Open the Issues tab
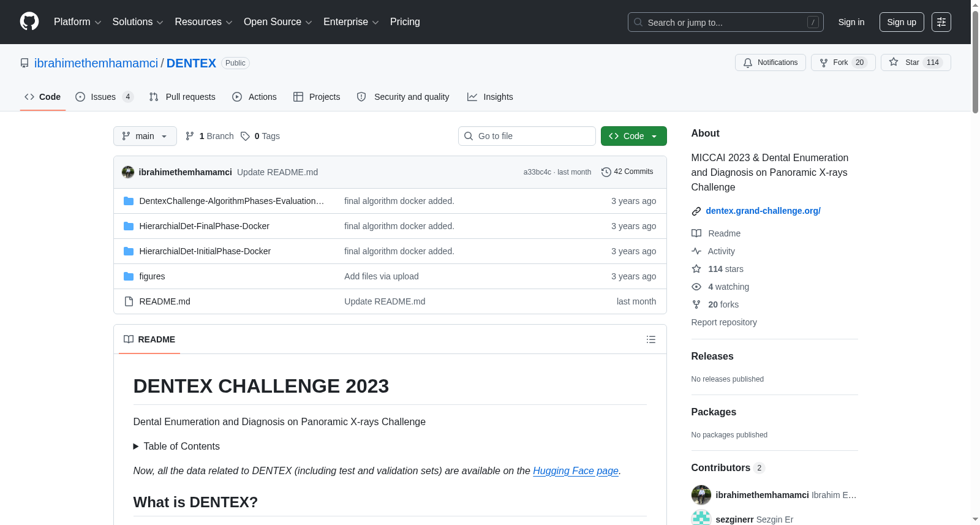980x525 pixels. (x=104, y=97)
